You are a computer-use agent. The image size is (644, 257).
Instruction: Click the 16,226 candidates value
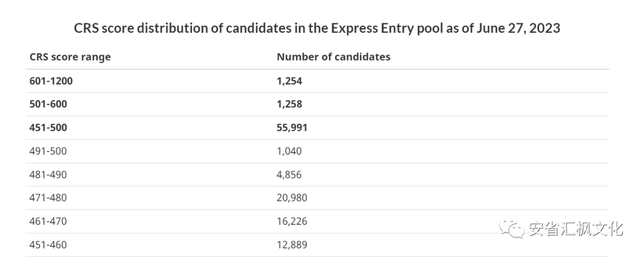292,222
